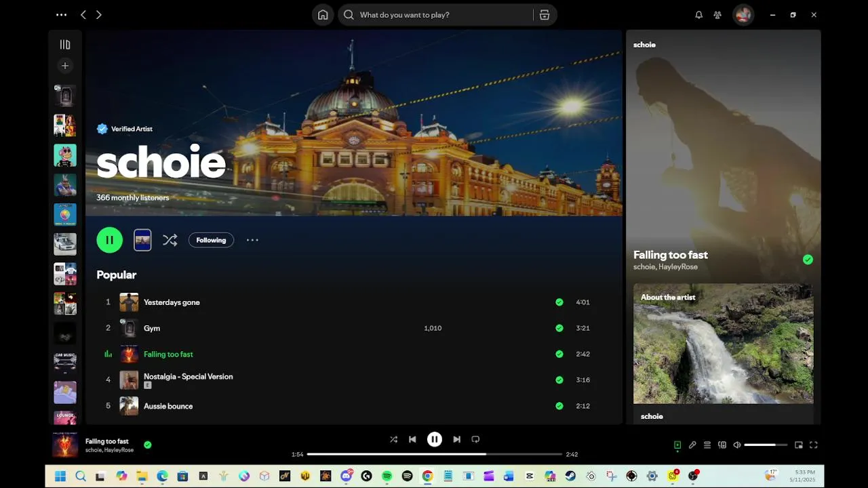Image resolution: width=868 pixels, height=488 pixels.
Task: Open the now-playing album thumbnail beside pause
Action: pos(142,240)
